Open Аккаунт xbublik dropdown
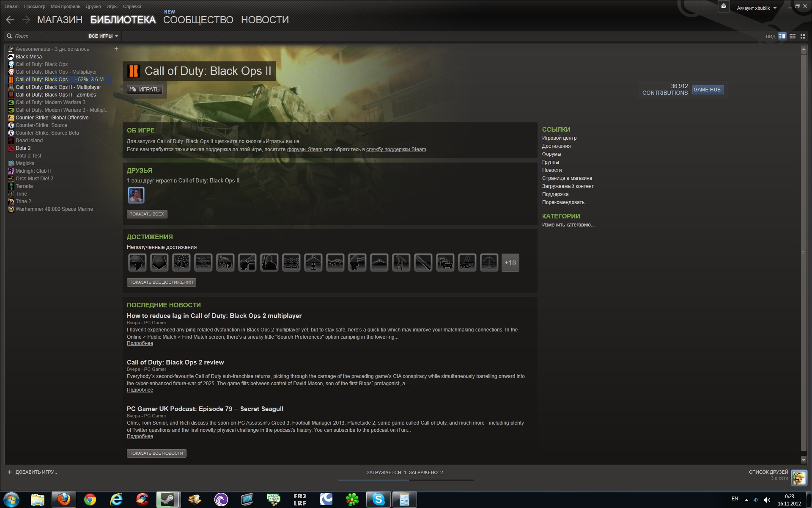This screenshot has width=812, height=508. [757, 8]
